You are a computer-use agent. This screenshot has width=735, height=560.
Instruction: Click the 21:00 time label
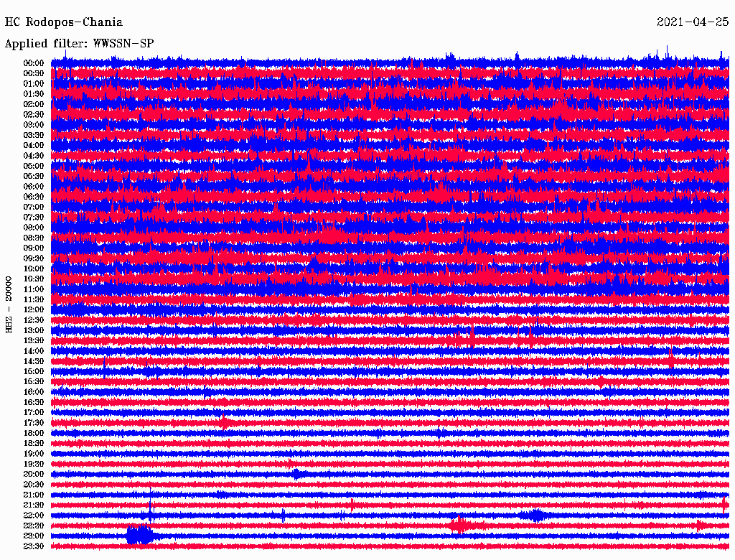pyautogui.click(x=34, y=495)
